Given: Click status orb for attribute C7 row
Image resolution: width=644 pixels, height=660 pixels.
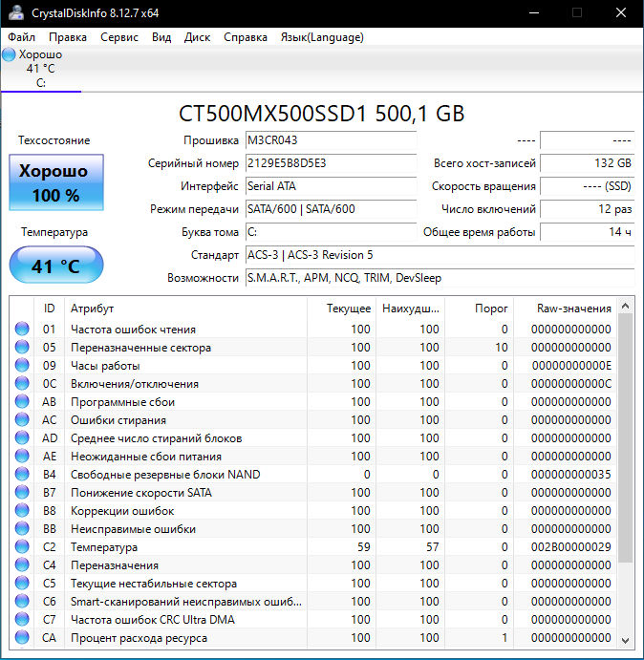Looking at the screenshot, I should (22, 619).
